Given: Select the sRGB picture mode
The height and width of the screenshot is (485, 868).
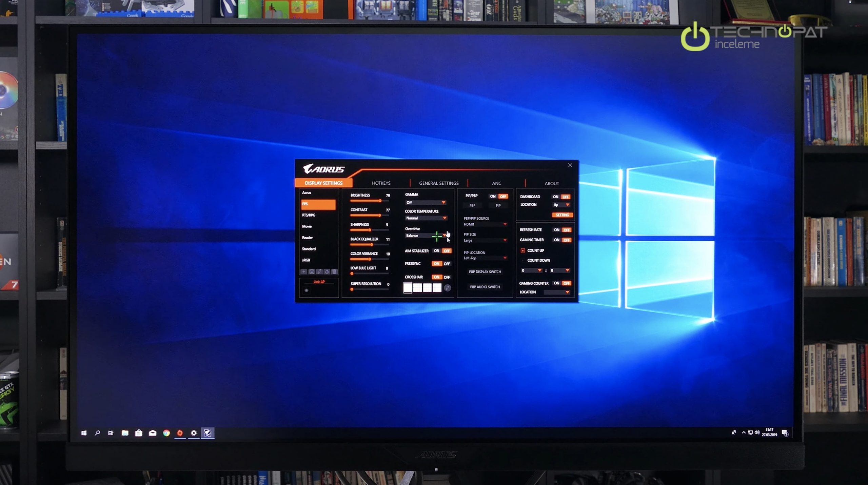Looking at the screenshot, I should click(306, 260).
